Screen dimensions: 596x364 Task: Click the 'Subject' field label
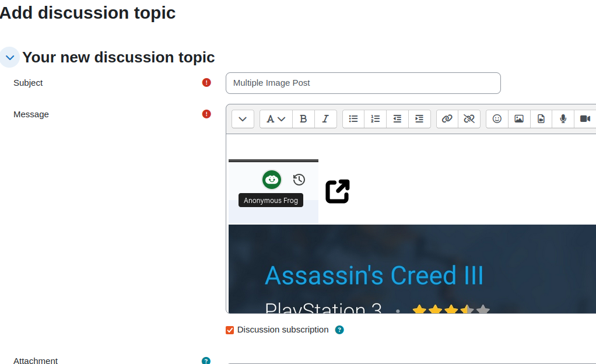point(28,83)
